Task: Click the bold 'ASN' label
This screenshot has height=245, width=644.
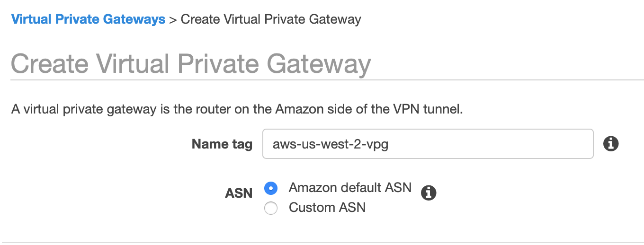Action: tap(239, 193)
